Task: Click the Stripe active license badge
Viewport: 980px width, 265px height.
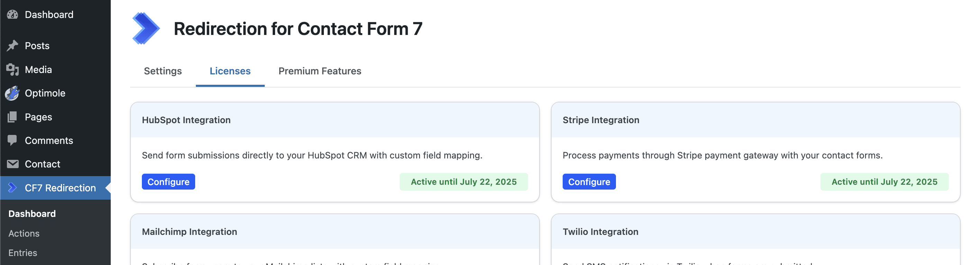Action: point(884,182)
